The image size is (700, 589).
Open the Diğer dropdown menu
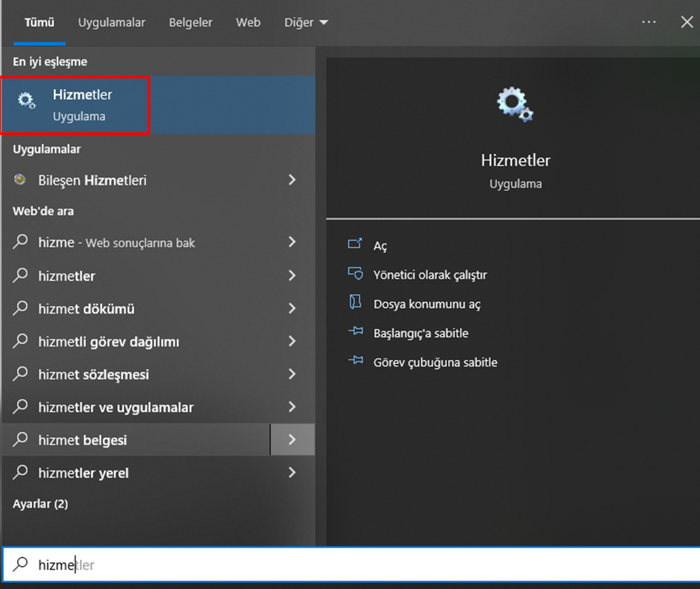pyautogui.click(x=306, y=22)
